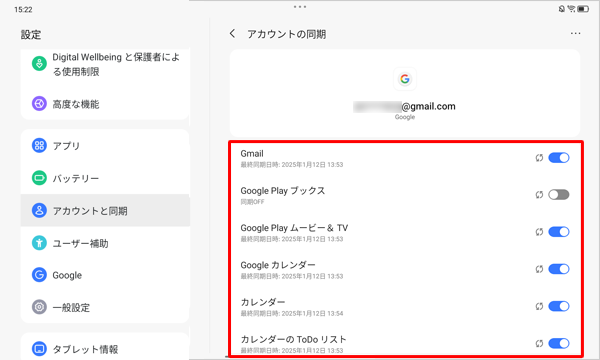Toggle Google Play ムービー& TV sync

(559, 232)
